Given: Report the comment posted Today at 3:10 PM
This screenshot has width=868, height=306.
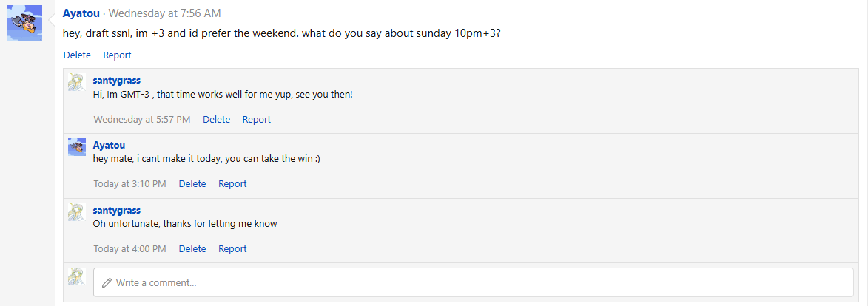Looking at the screenshot, I should (x=232, y=183).
